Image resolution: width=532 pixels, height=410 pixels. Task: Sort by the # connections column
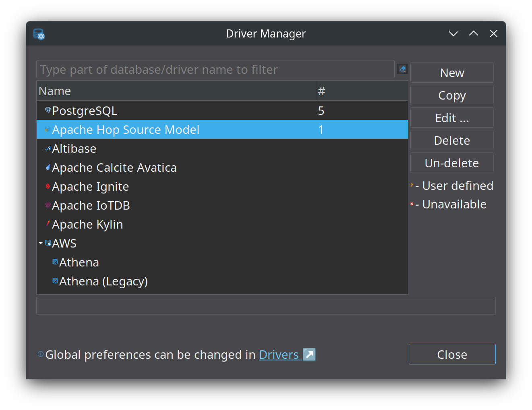tap(362, 91)
